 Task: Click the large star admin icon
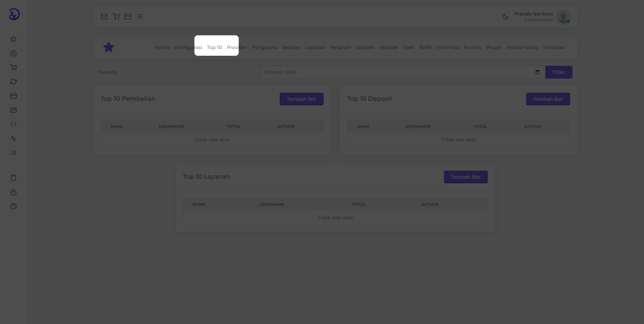pyautogui.click(x=109, y=47)
